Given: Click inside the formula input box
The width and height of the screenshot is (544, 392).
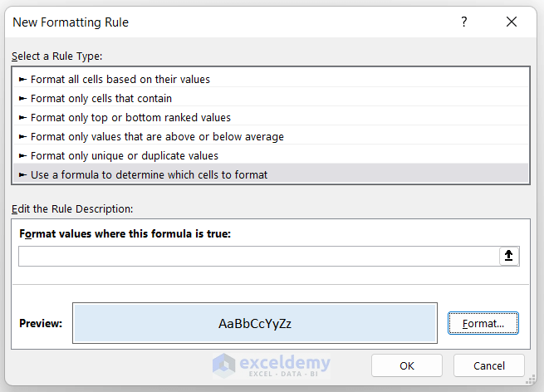Looking at the screenshot, I should (257, 256).
